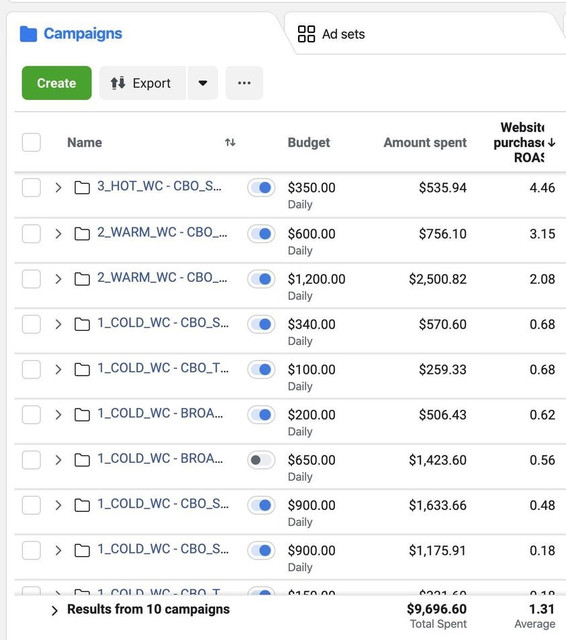Click the green Create button
The image size is (566, 640).
pos(57,83)
